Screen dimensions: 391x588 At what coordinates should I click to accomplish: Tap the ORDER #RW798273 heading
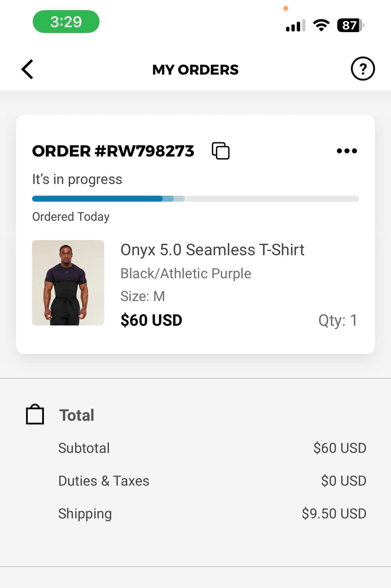coord(113,151)
